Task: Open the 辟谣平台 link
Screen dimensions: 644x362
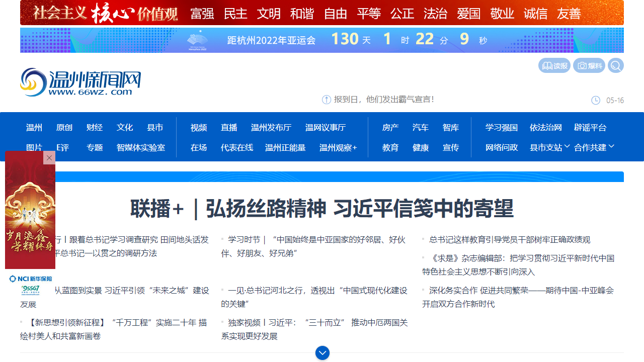Action: coord(590,128)
